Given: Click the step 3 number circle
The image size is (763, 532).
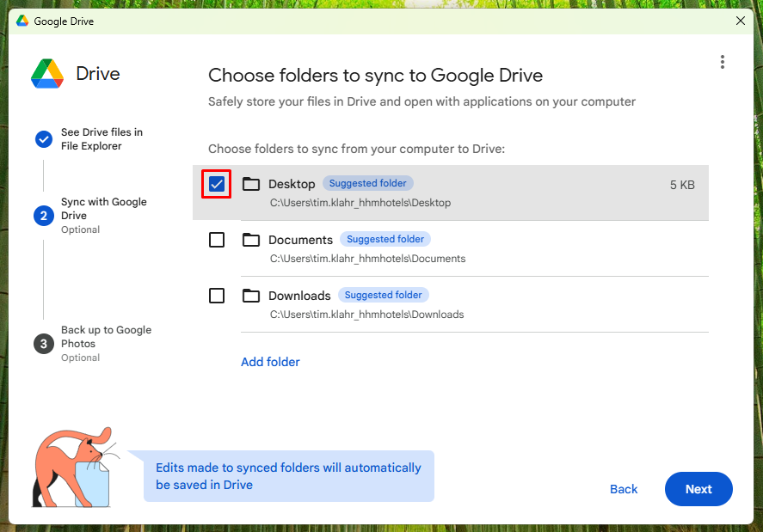Looking at the screenshot, I should coord(44,344).
